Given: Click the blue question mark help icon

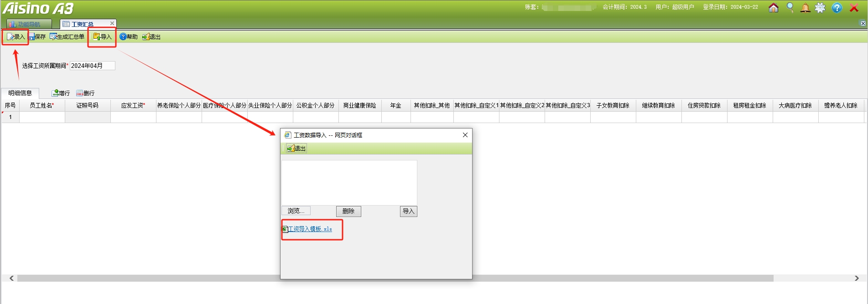Looking at the screenshot, I should [x=837, y=8].
